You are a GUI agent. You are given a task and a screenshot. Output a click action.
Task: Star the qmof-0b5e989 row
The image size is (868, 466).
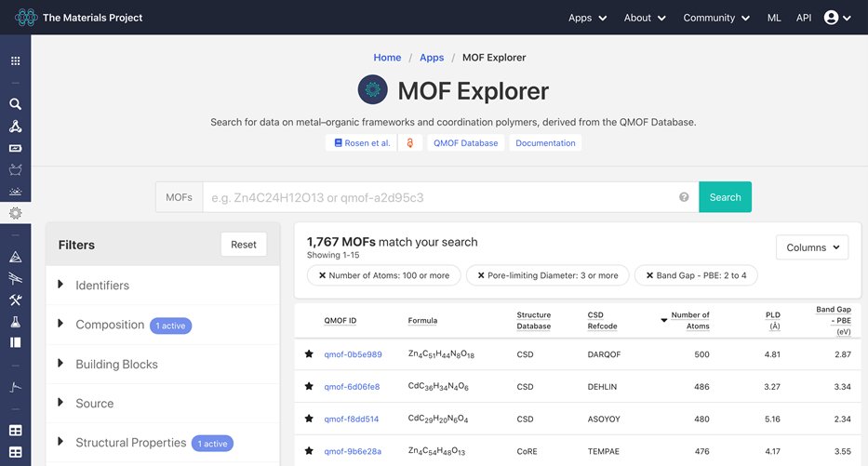(309, 353)
